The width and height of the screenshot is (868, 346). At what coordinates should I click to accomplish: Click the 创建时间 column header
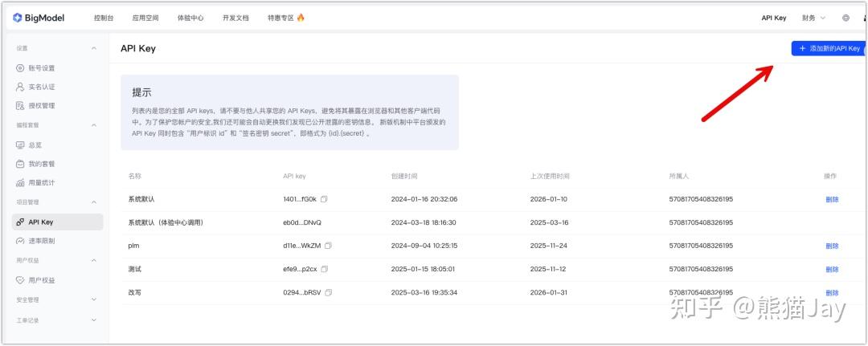tap(404, 177)
